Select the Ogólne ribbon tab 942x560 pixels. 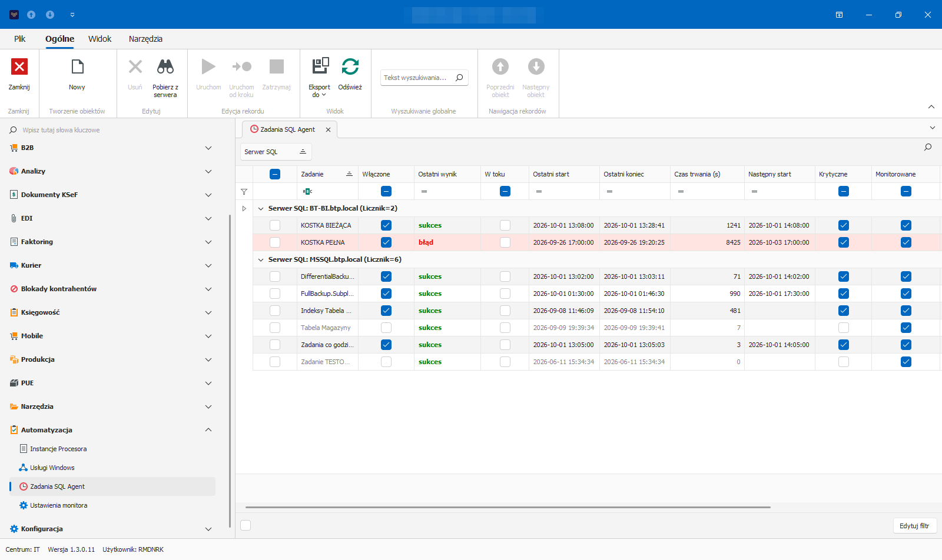coord(60,39)
